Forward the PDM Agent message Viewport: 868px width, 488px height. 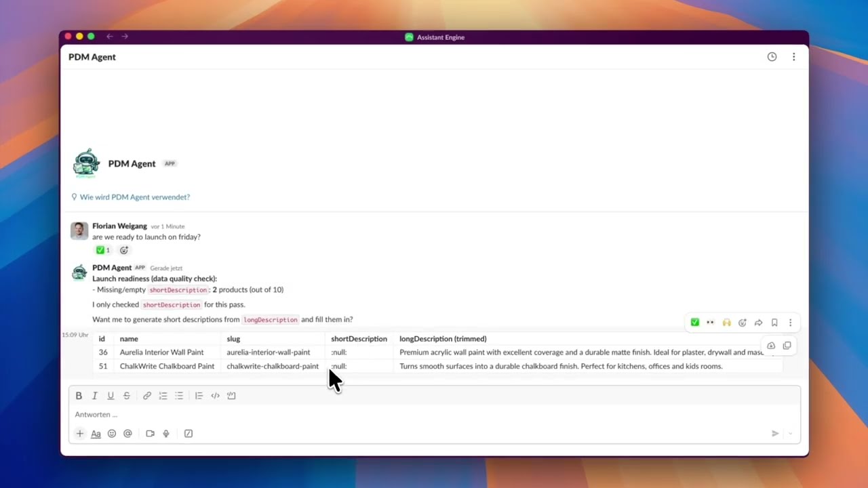click(758, 323)
